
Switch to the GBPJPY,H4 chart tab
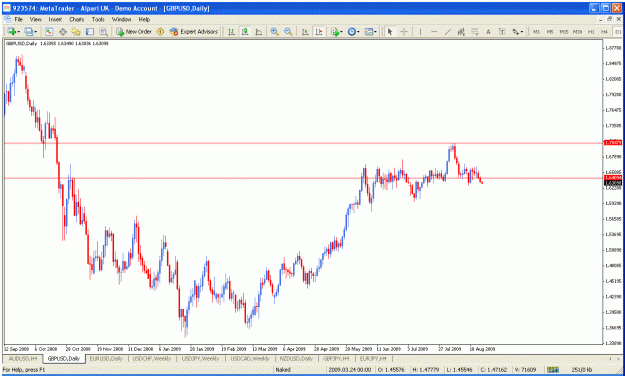pyautogui.click(x=336, y=359)
